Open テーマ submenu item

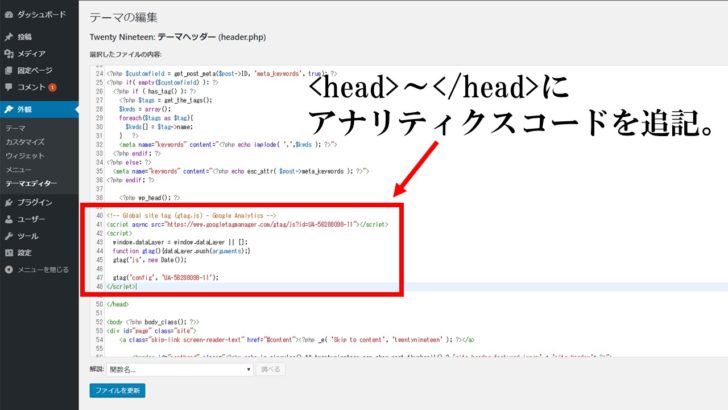click(16, 128)
